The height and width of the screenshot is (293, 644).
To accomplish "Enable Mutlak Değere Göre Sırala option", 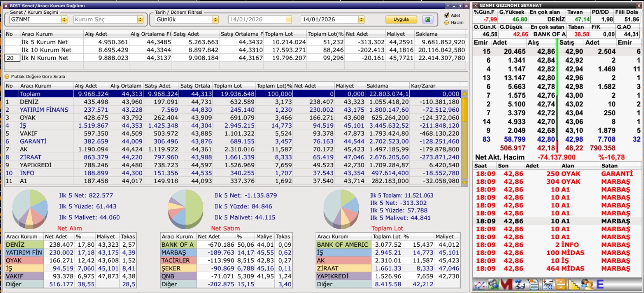I will tap(7, 77).
